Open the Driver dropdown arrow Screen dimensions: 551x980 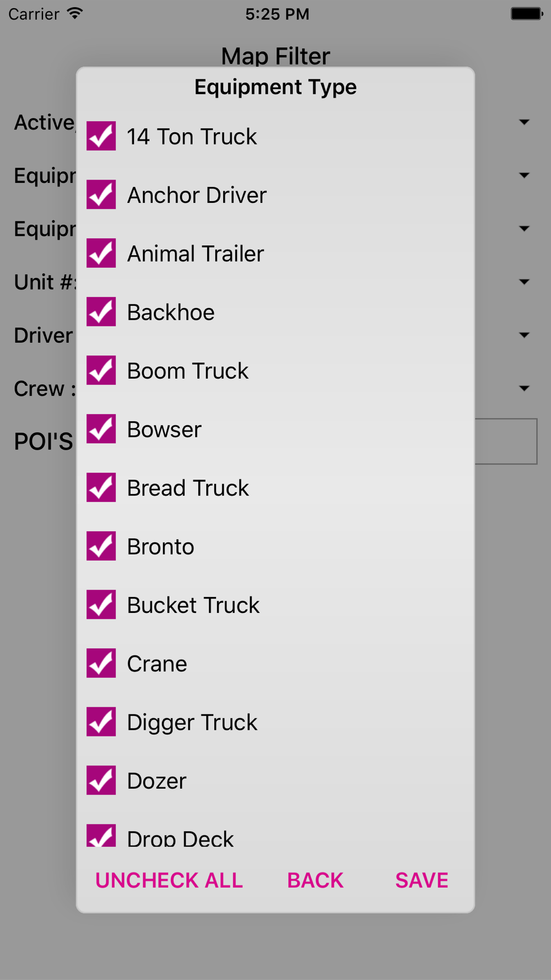pyautogui.click(x=525, y=335)
